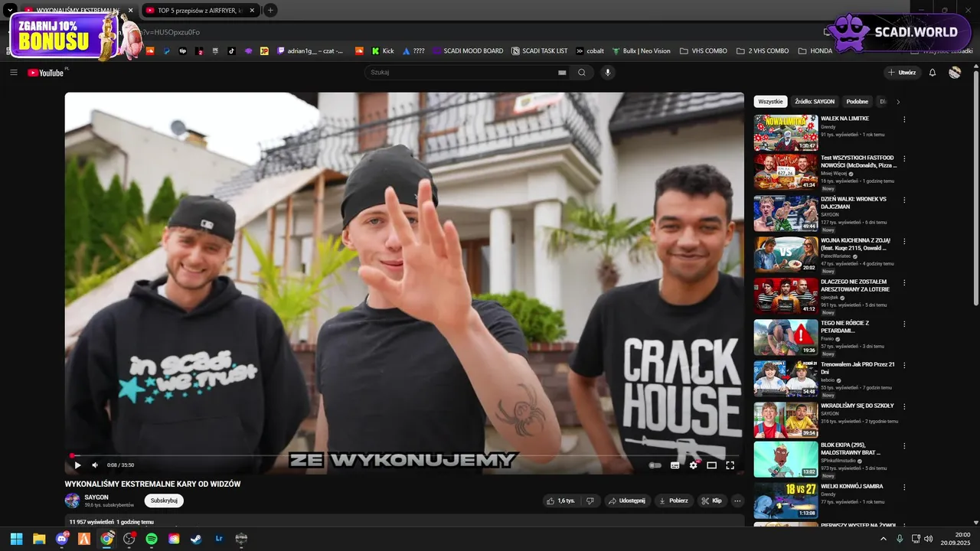Screen dimensions: 980x551
Task: Create a Klip from video
Action: tap(711, 500)
